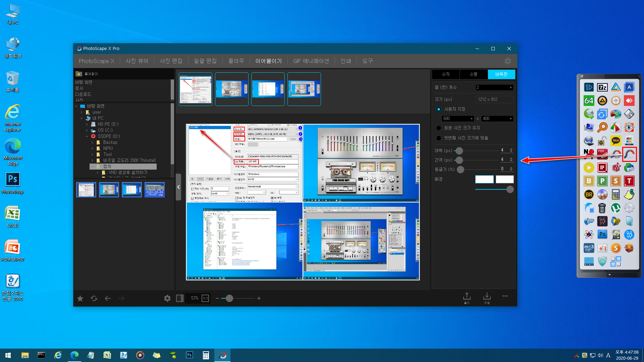
Task: Open the Calculator icon on the taskbar
Action: coord(206,355)
